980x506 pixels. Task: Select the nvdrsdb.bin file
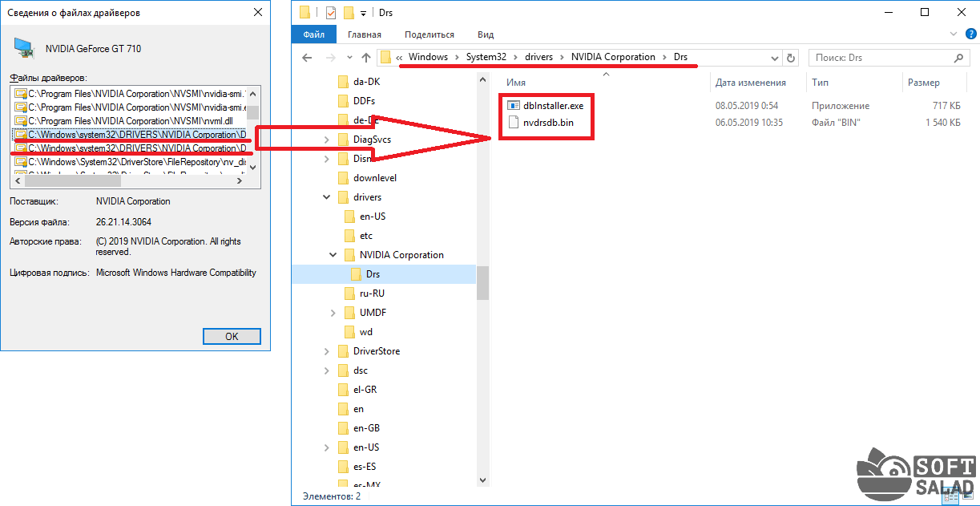click(x=548, y=123)
